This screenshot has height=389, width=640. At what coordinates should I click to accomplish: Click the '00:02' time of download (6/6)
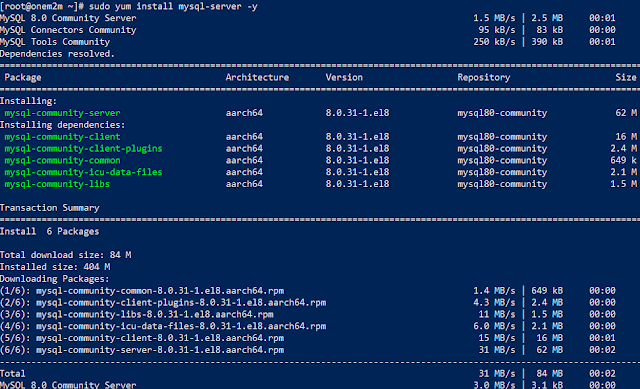point(602,350)
